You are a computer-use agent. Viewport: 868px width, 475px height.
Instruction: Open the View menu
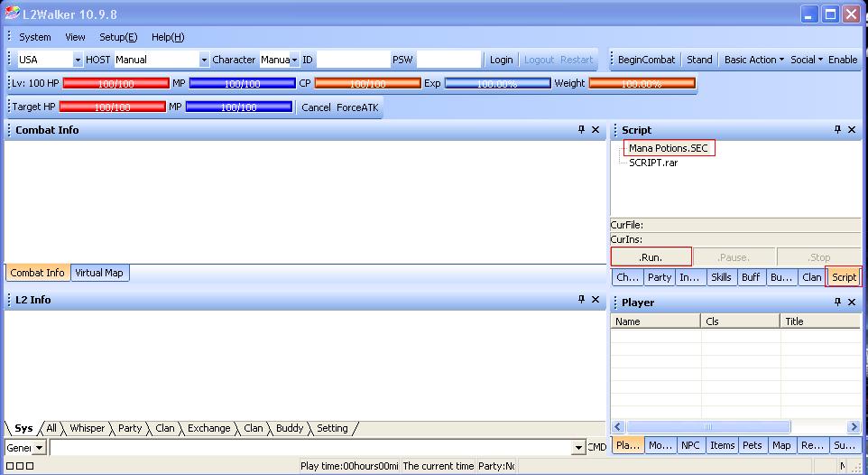click(75, 37)
